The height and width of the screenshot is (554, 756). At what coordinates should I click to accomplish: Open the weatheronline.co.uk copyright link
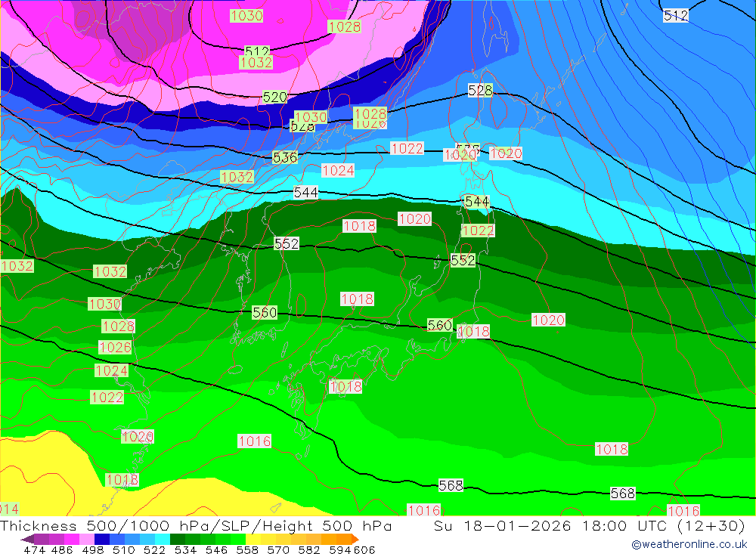tap(689, 544)
